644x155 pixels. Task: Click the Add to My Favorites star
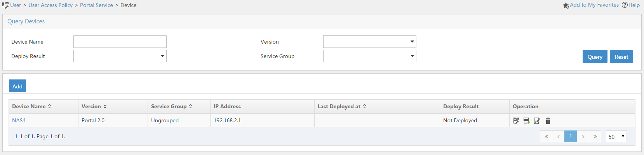[566, 5]
